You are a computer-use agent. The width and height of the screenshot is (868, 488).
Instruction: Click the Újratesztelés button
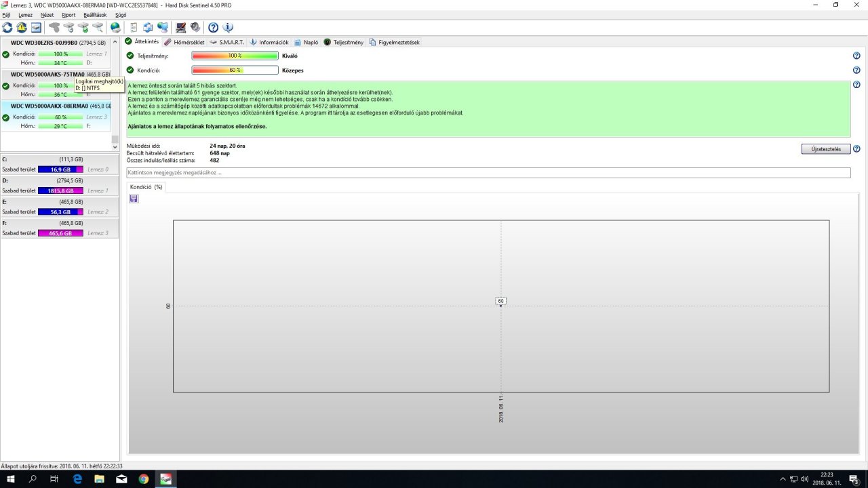click(826, 149)
